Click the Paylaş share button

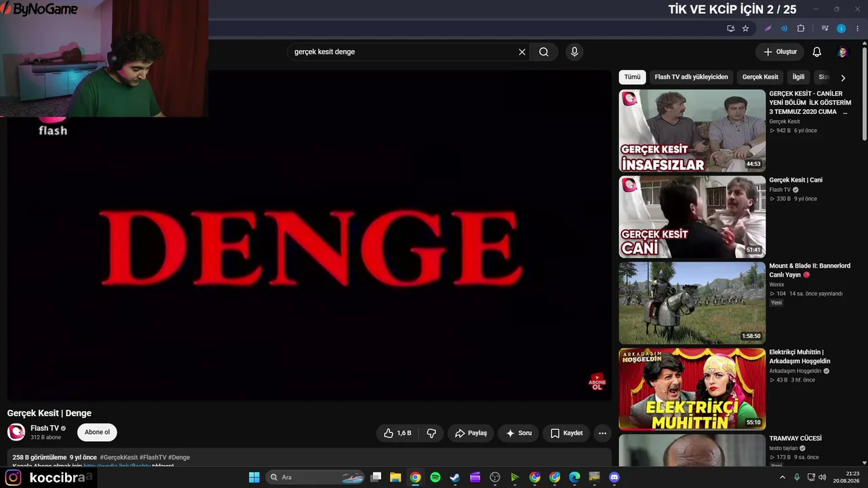click(x=471, y=433)
